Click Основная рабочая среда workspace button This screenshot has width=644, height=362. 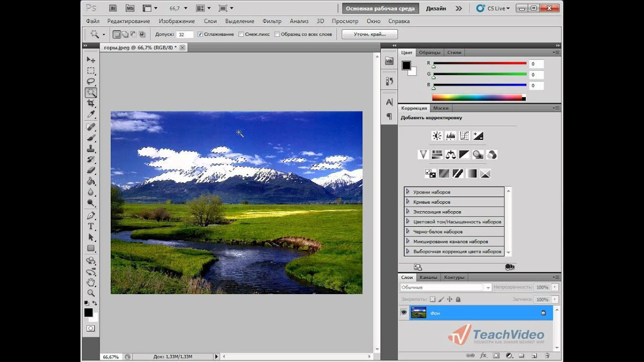[380, 9]
